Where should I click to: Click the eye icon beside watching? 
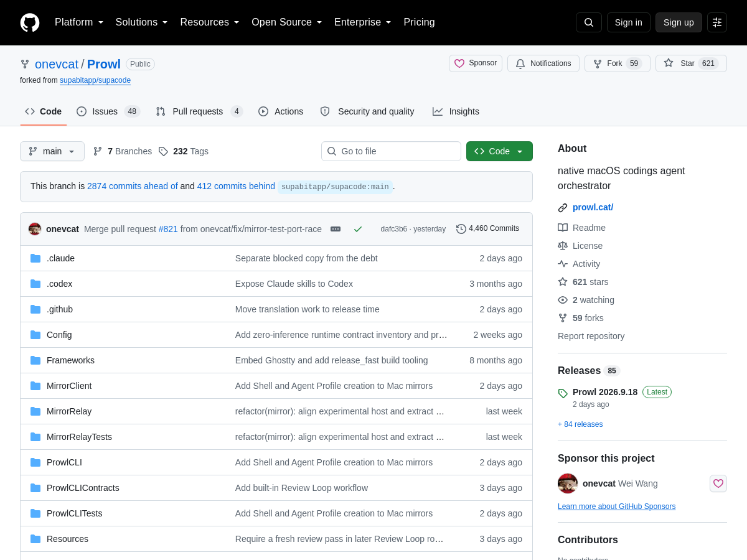(x=563, y=300)
